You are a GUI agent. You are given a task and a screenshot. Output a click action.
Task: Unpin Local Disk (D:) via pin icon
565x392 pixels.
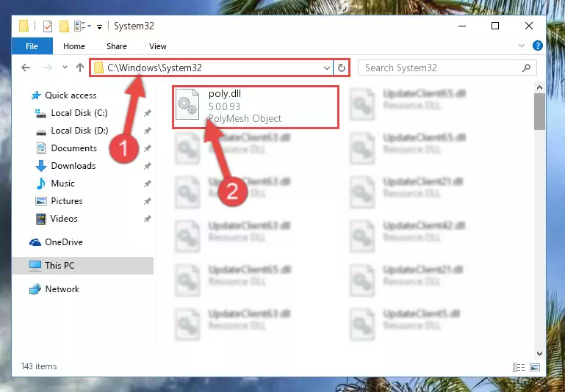(x=147, y=131)
